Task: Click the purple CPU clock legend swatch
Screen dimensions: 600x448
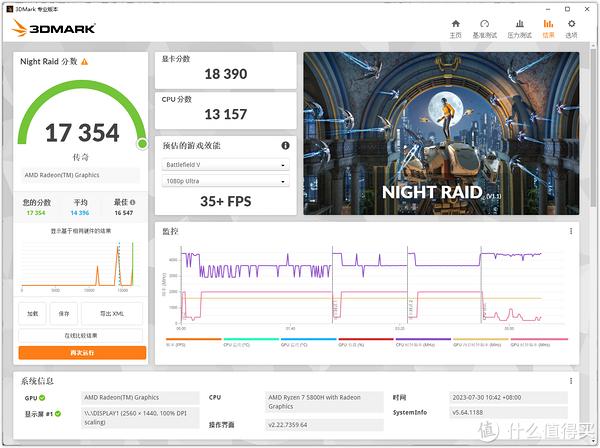Action: tap(423, 339)
